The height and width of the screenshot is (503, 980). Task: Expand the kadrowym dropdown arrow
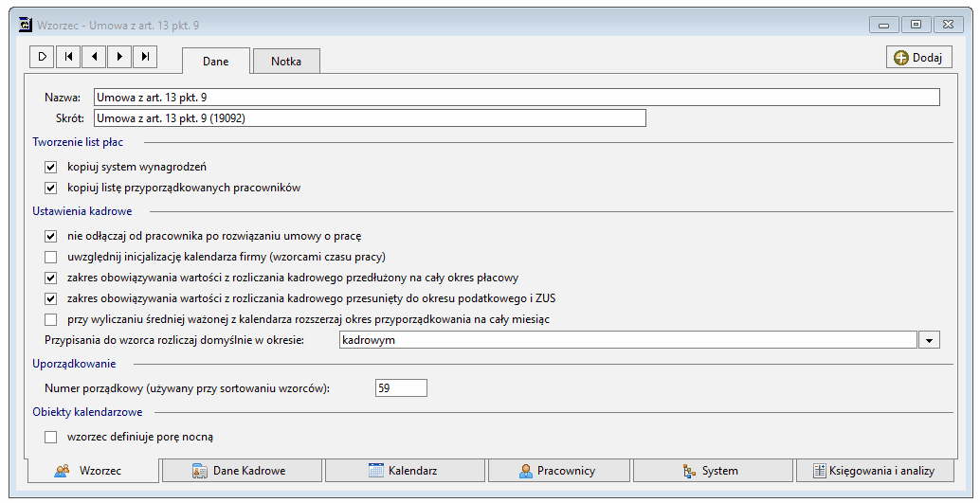(x=929, y=340)
